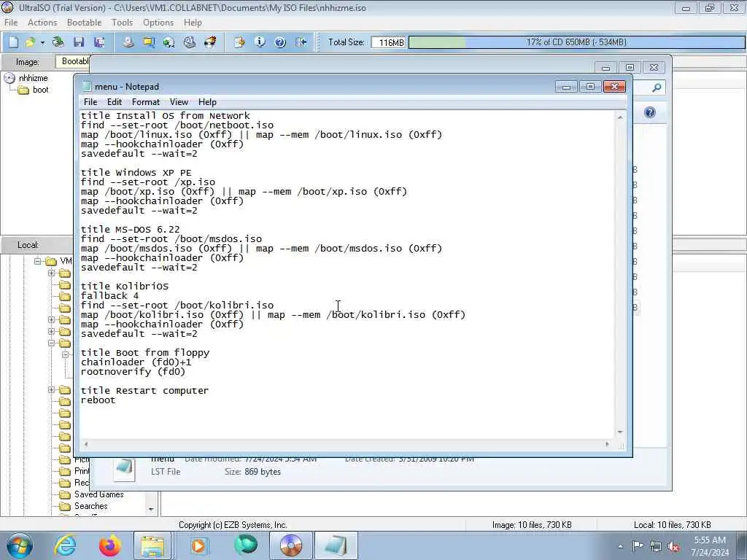Click Notepad vertical scrollbar down arrow

(x=620, y=432)
